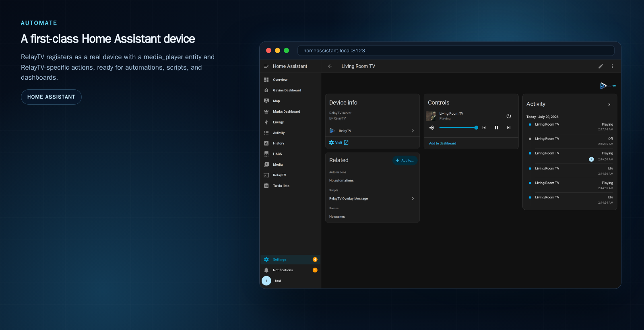Pause Living Room TV playback
The image size is (644, 330).
pyautogui.click(x=496, y=128)
